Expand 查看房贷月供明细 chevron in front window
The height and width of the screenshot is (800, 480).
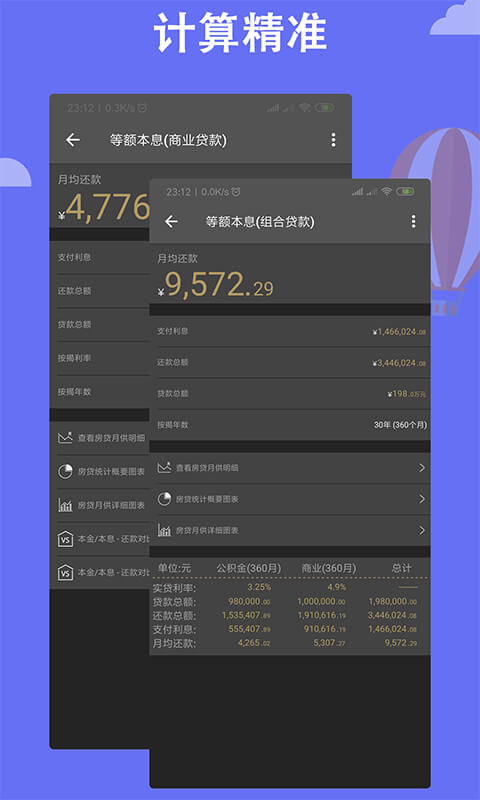(x=422, y=467)
